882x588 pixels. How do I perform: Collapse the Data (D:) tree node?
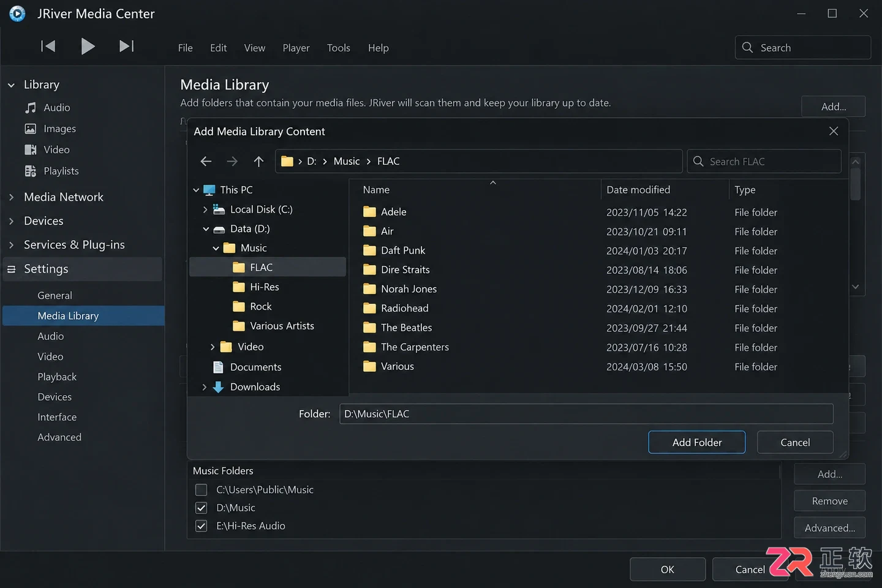206,229
